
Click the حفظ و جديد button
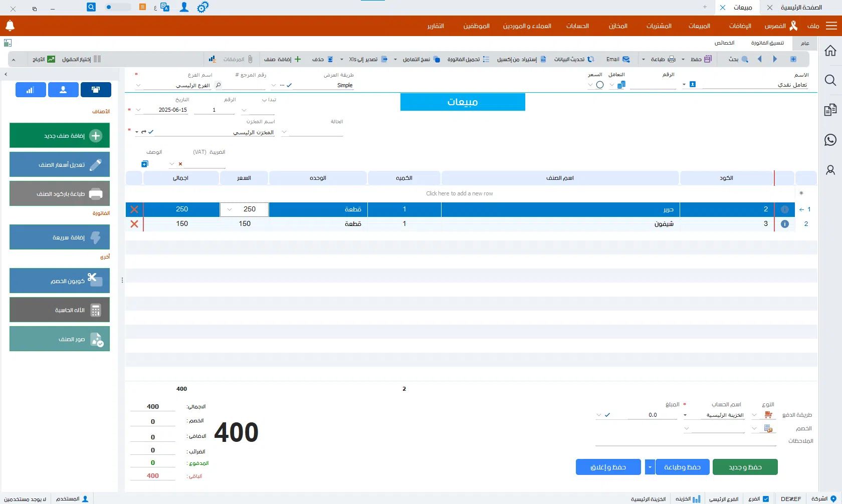tap(745, 467)
